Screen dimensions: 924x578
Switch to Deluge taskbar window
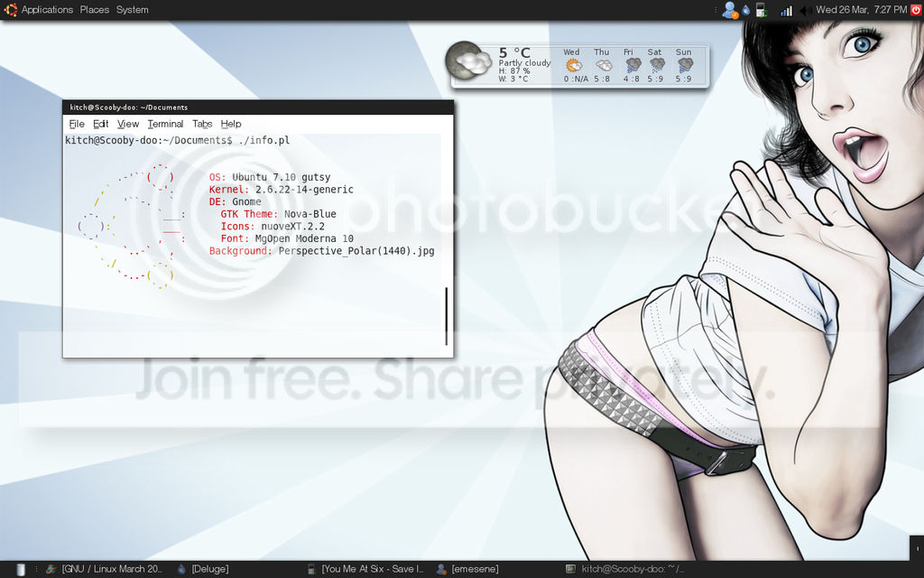tap(202, 569)
